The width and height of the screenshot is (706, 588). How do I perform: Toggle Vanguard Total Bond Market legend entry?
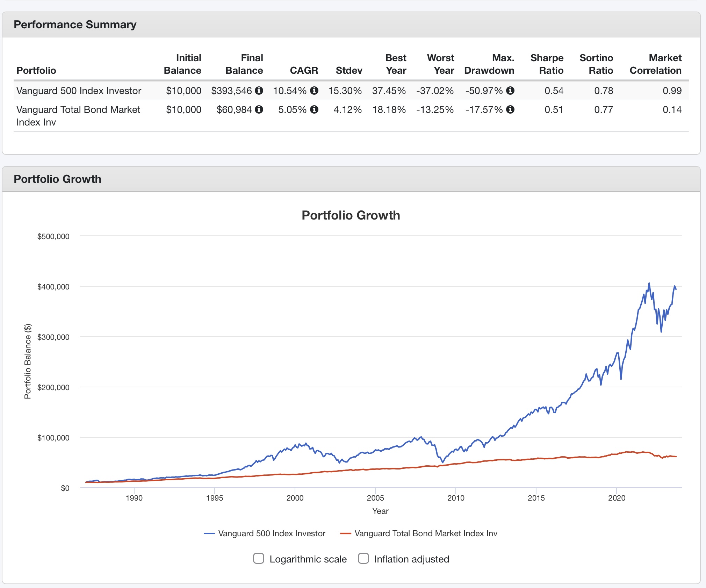[x=419, y=533]
